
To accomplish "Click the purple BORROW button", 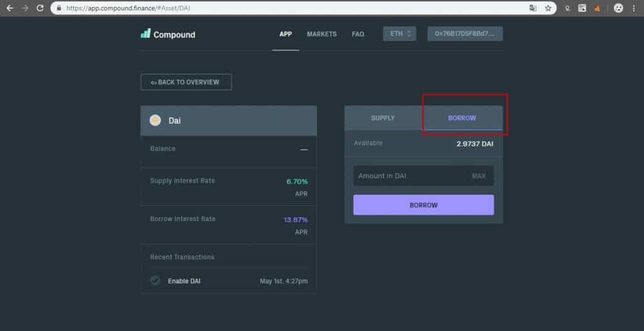I will [x=423, y=205].
